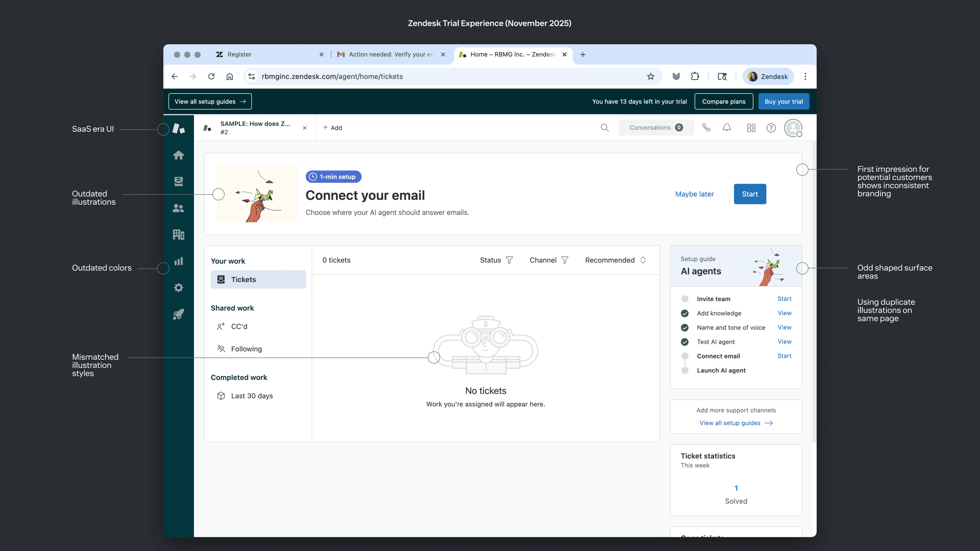Viewport: 980px width, 551px height.
Task: Click the Invite team status circle
Action: coord(685,299)
